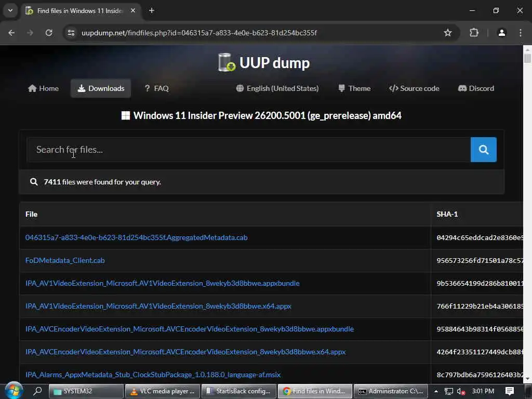
Task: Select SHA-1 value starting 9b536654
Action: coord(480,283)
